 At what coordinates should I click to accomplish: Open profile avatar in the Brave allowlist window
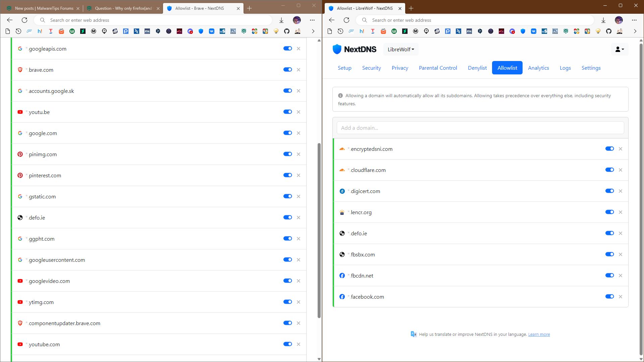297,20
